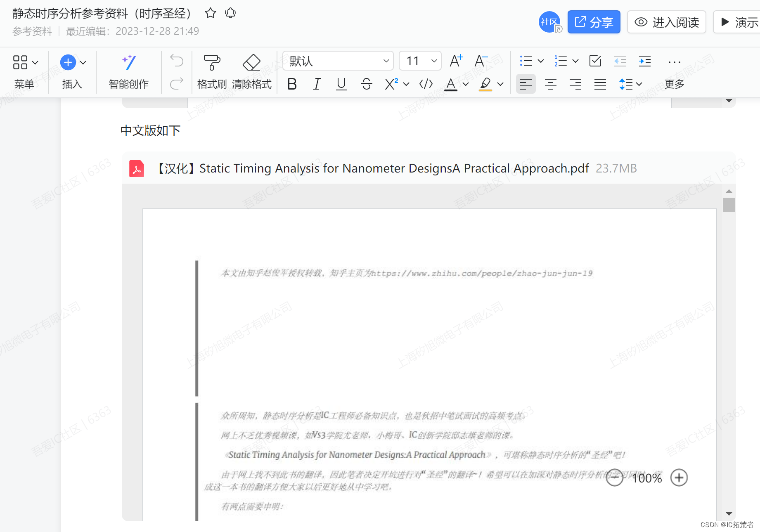This screenshot has width=760, height=532.
Task: Redo the last action
Action: point(177,84)
